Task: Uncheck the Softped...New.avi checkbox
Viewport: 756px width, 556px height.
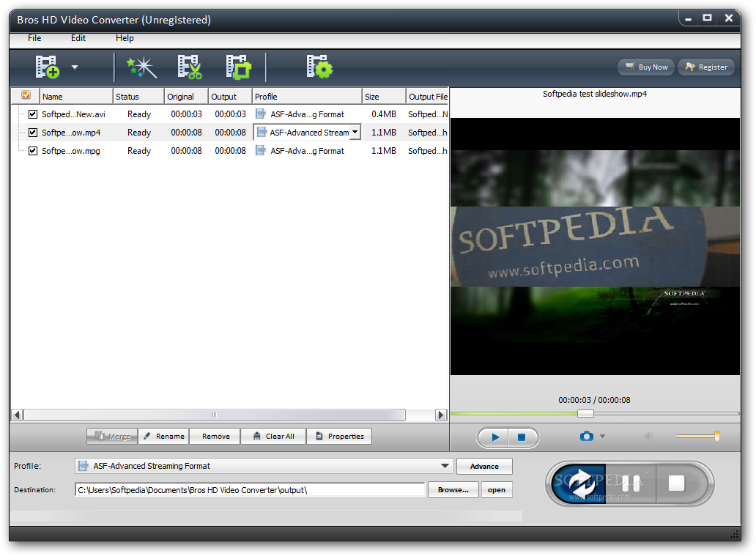Action: [33, 114]
